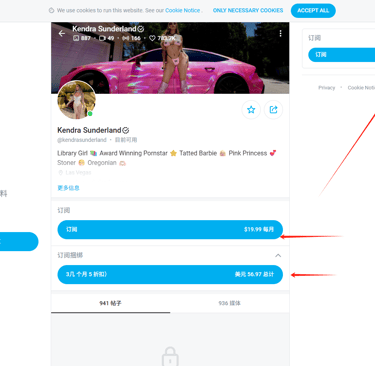Viewport: 375px width, 366px height.
Task: Click the Kendra Sunderland profile name heading
Action: click(89, 130)
